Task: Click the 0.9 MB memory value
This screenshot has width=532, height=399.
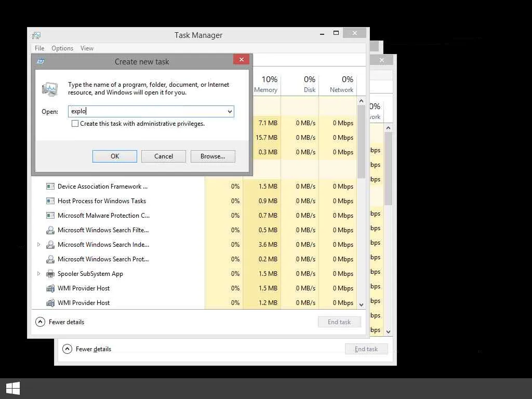Action: (x=268, y=201)
